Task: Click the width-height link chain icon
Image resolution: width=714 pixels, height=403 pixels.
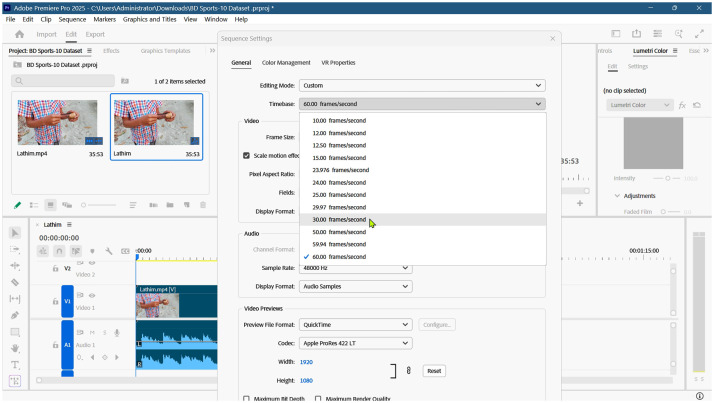Action: [x=408, y=371]
